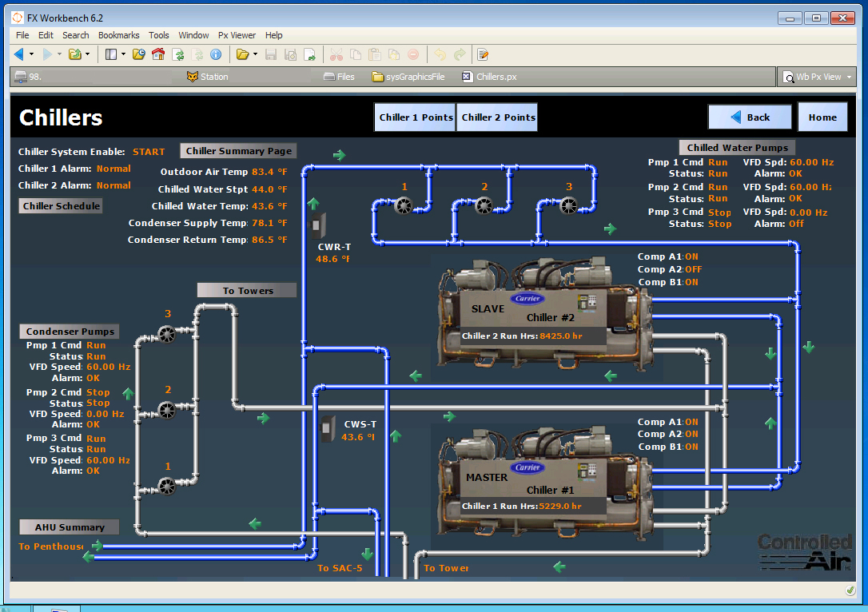This screenshot has width=868, height=612.
Task: Click the Undo toolbar icon
Action: tap(440, 54)
